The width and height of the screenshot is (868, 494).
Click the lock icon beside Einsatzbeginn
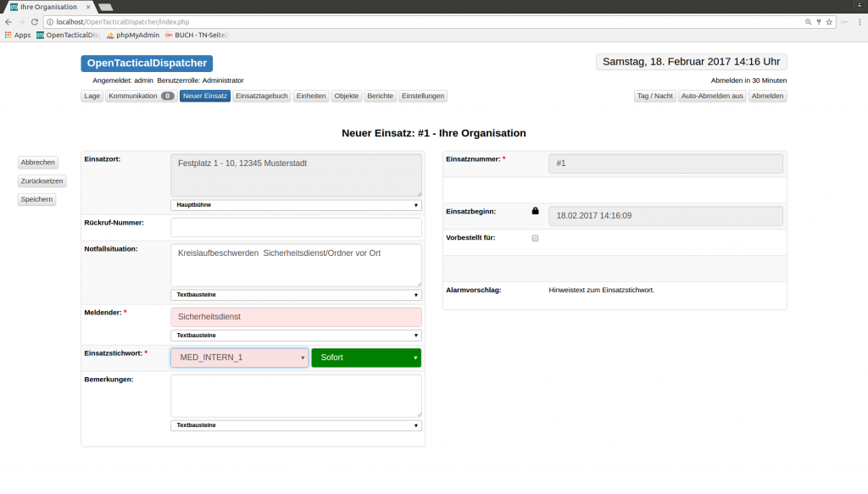click(x=535, y=211)
